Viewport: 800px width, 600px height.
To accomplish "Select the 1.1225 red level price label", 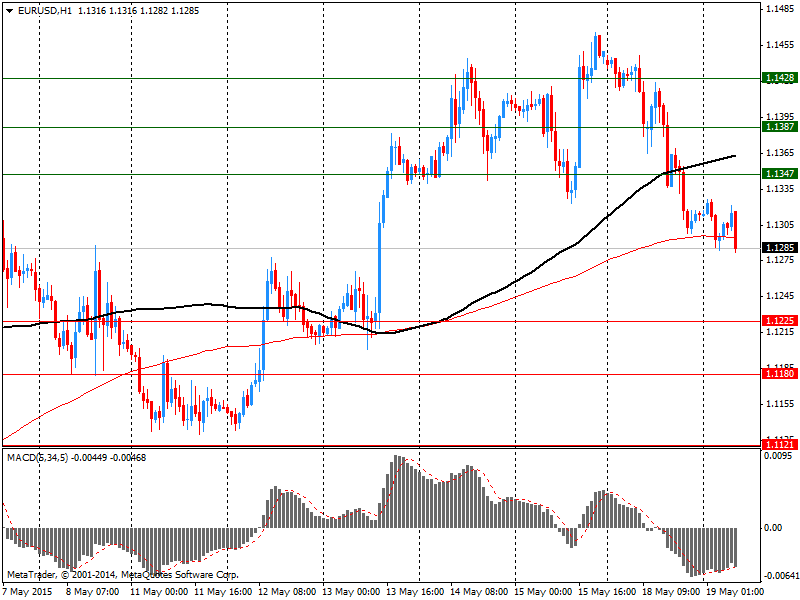I will pyautogui.click(x=780, y=320).
